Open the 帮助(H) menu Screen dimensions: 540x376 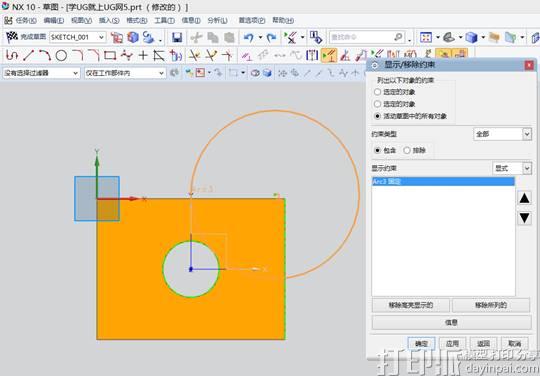click(283, 20)
